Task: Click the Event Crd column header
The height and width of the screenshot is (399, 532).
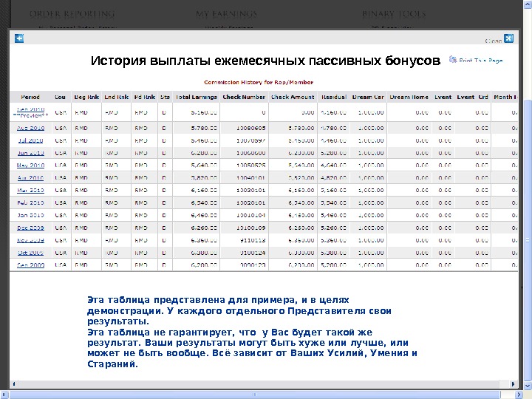Action: [473, 97]
